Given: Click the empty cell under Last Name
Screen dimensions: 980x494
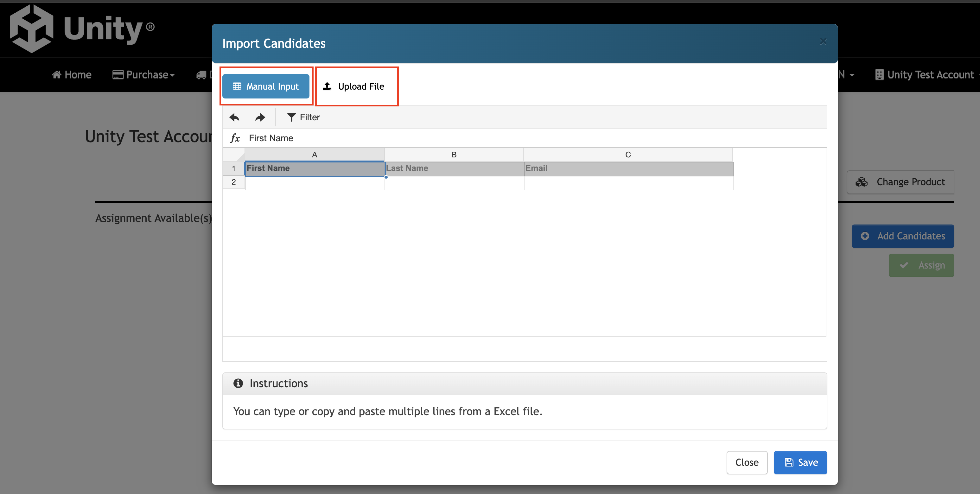Looking at the screenshot, I should click(454, 182).
